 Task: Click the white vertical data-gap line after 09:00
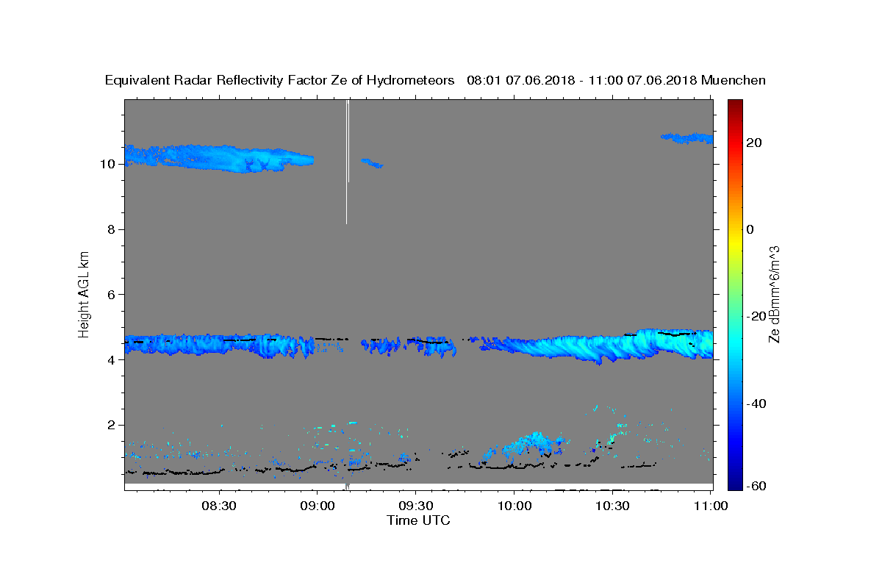coord(347,162)
